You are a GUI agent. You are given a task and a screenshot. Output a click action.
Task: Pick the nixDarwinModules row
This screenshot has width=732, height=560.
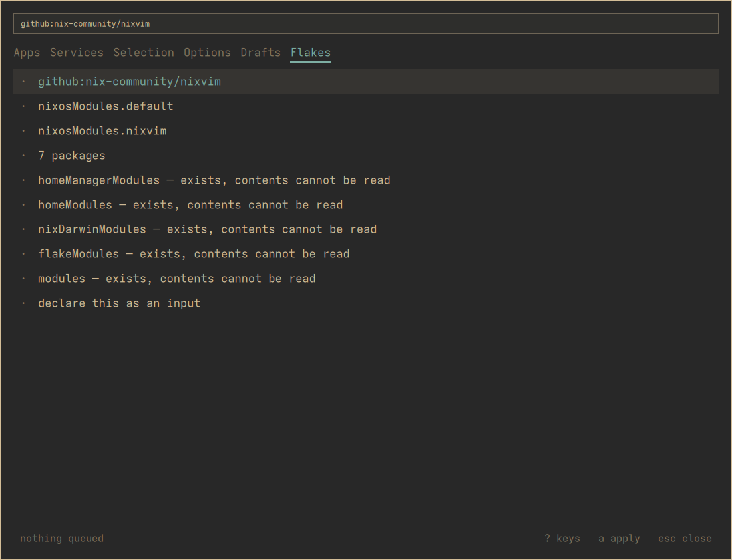365,229
